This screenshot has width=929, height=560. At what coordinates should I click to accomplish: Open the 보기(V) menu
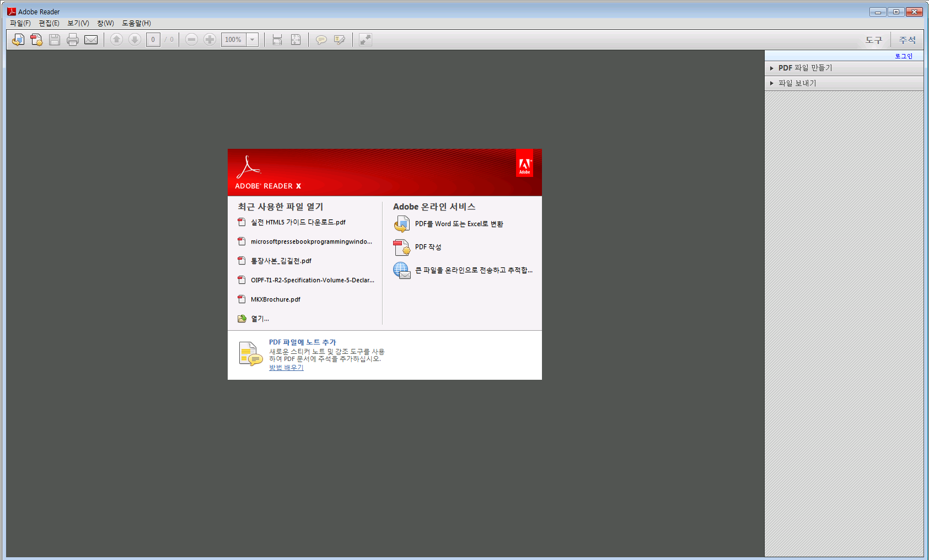[x=78, y=23]
